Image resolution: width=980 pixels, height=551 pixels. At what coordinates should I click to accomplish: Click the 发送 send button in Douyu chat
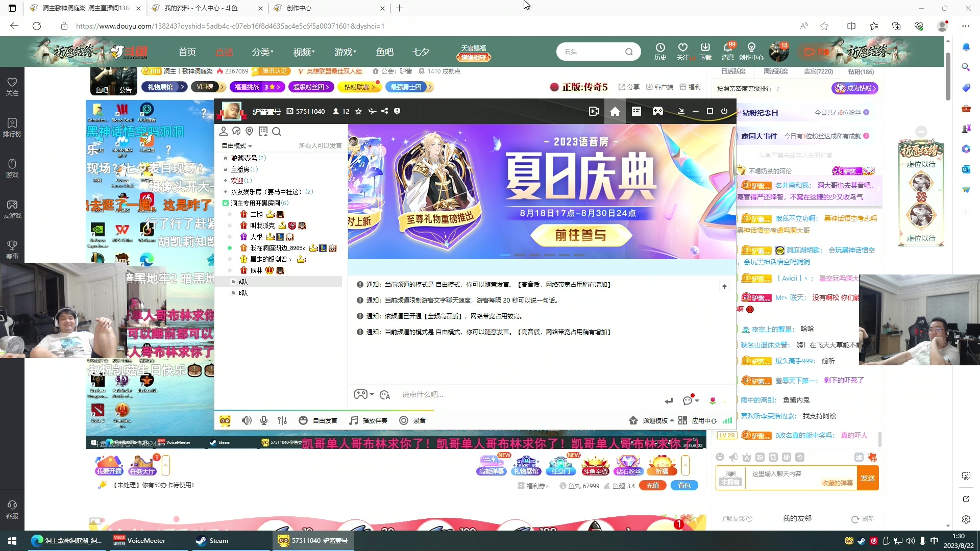click(868, 478)
